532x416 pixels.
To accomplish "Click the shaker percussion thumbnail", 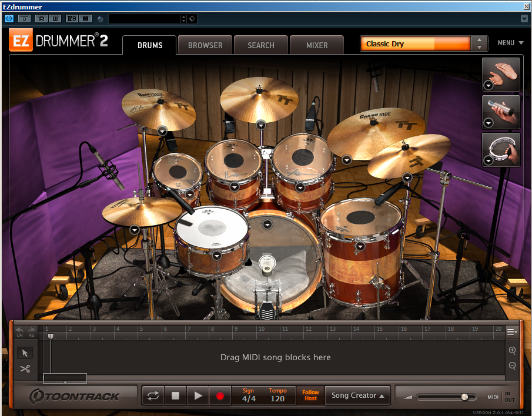I will pos(501,112).
